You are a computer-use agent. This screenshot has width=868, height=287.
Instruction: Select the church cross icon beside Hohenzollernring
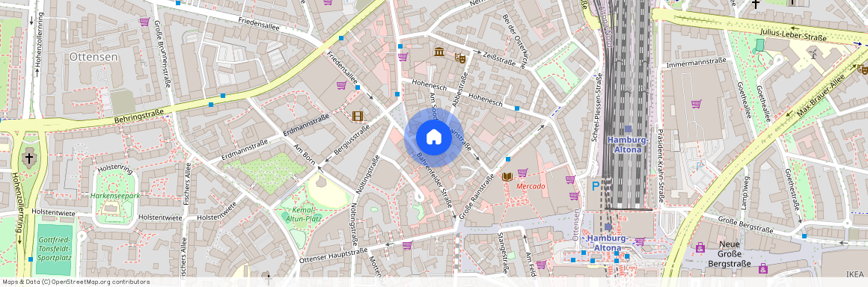pos(28,158)
